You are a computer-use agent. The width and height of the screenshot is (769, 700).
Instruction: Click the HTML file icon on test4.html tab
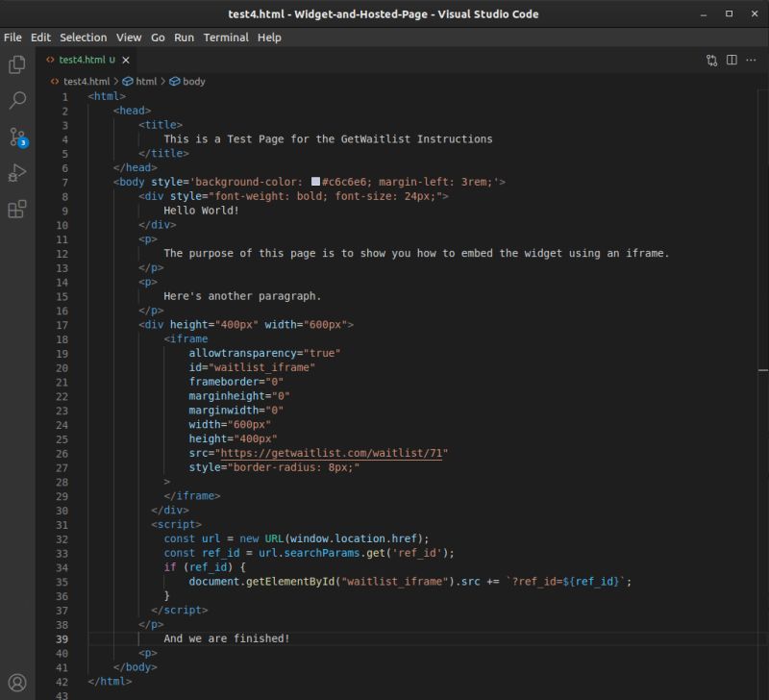(50, 60)
